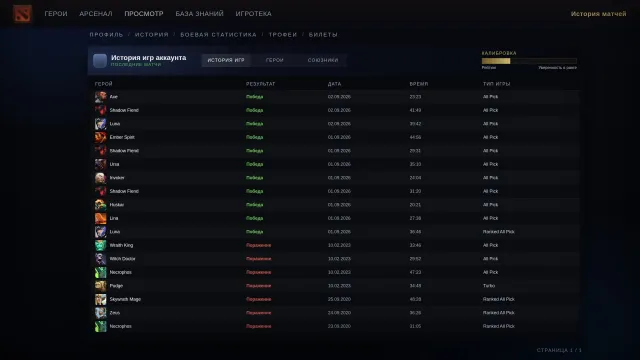Click the Dota 2 logo icon
This screenshot has height=360, width=640.
pyautogui.click(x=22, y=13)
